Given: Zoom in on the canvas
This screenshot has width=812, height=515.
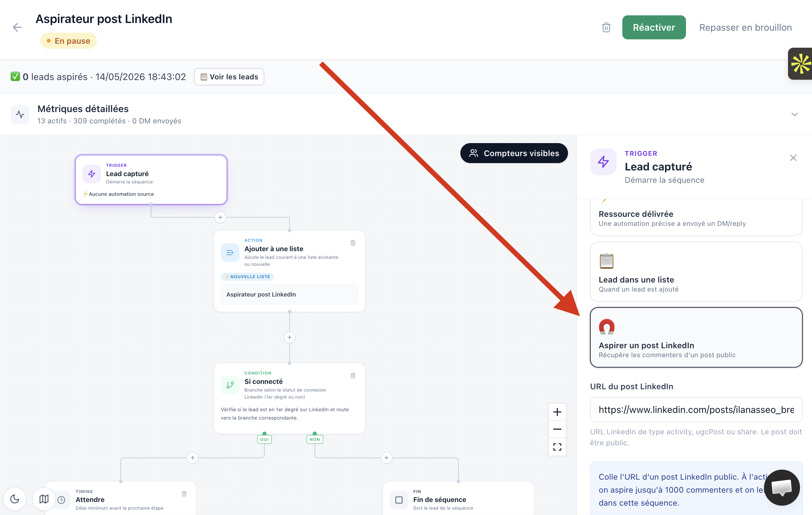Looking at the screenshot, I should 557,412.
